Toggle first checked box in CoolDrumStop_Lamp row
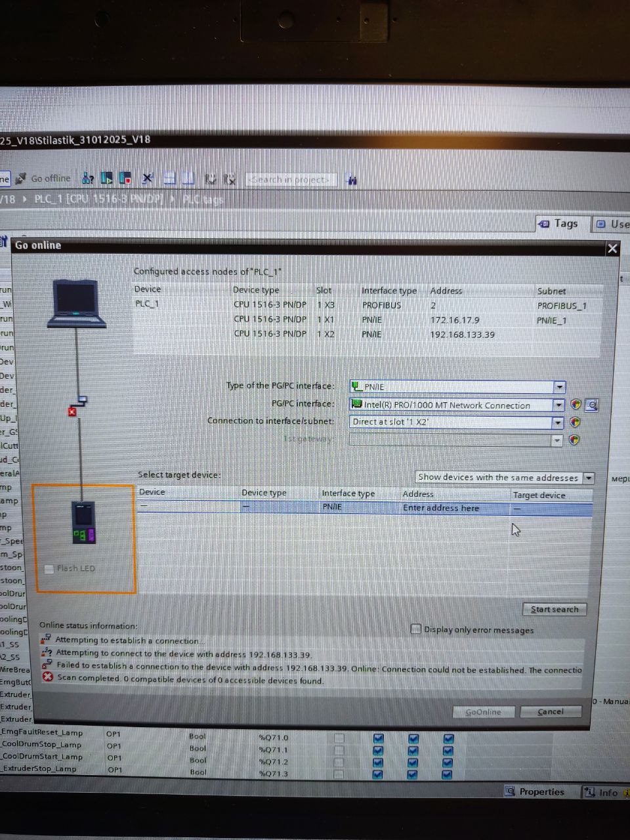Screen dimensions: 630x840 click(378, 750)
